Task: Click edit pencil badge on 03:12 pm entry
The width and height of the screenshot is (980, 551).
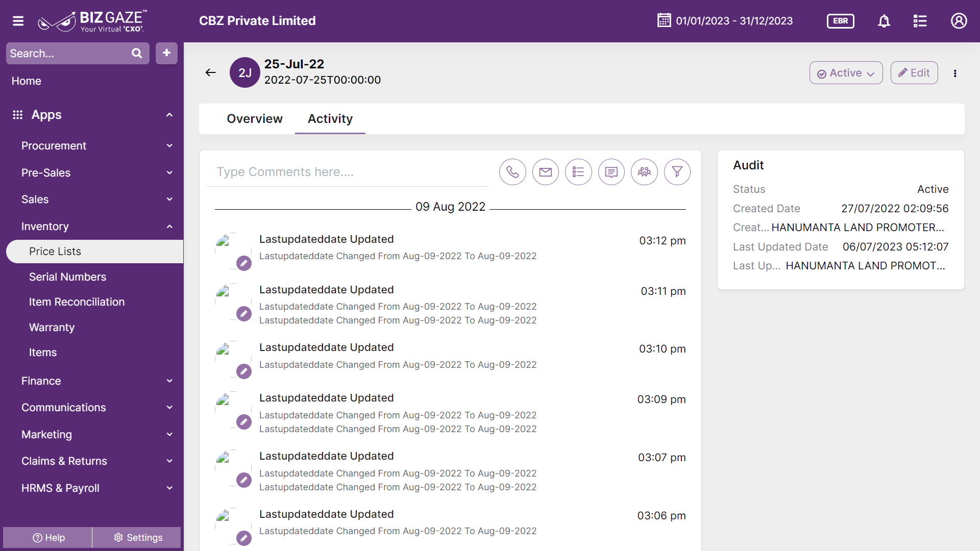Action: 244,263
